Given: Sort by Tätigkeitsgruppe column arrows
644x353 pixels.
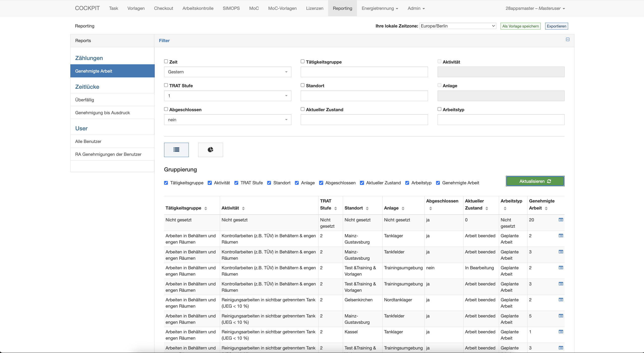Looking at the screenshot, I should click(x=206, y=208).
